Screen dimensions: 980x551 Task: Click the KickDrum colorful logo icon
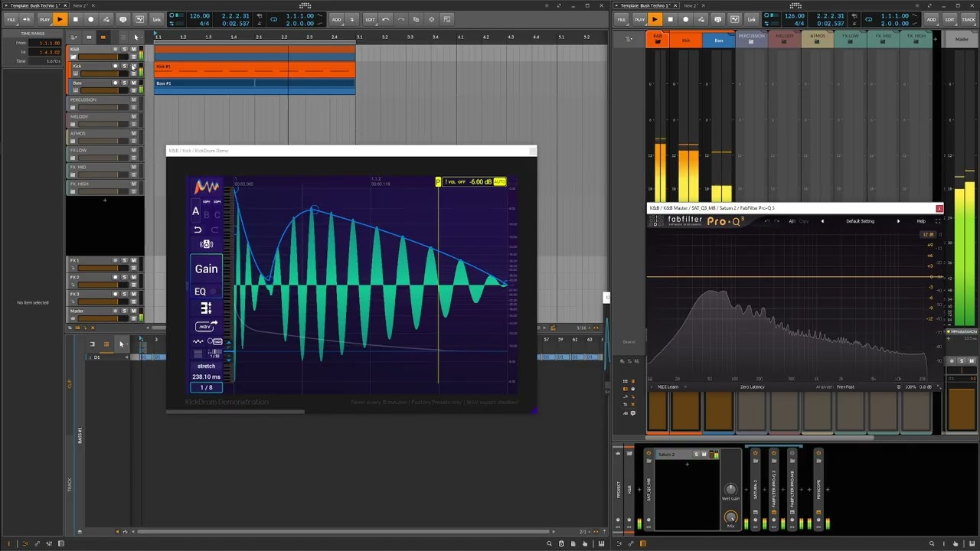206,187
